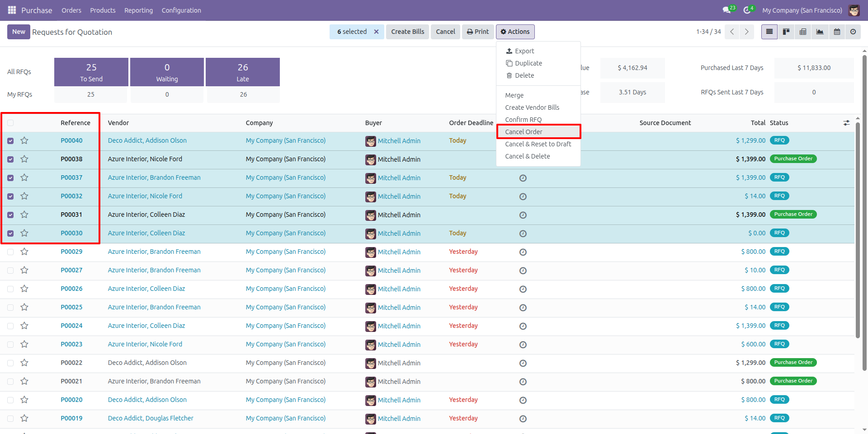The height and width of the screenshot is (434, 868).
Task: Choose Delete from the Actions menu
Action: click(x=538, y=75)
